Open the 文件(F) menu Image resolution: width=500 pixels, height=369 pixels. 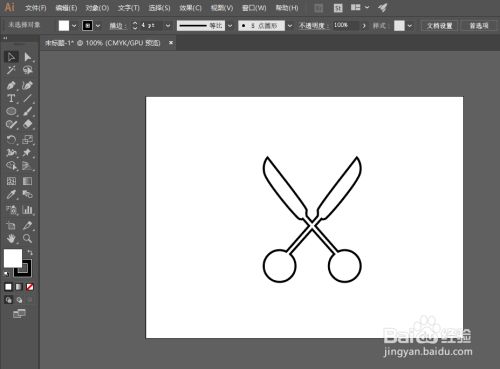point(35,8)
